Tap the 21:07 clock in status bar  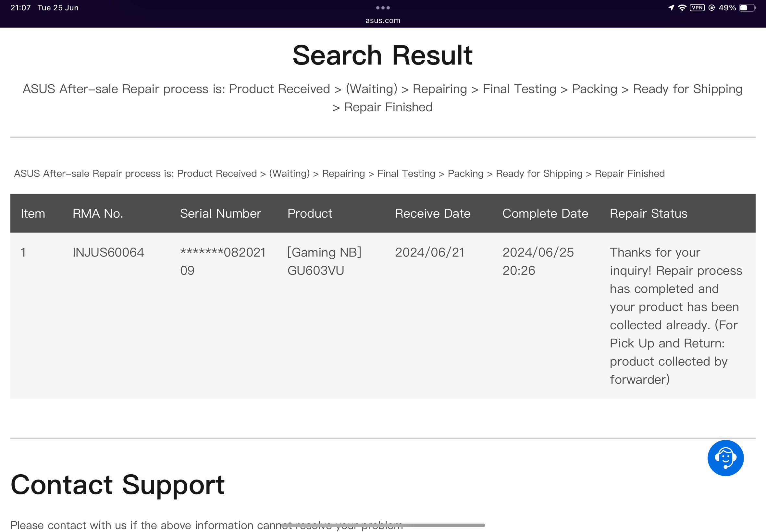coord(21,8)
